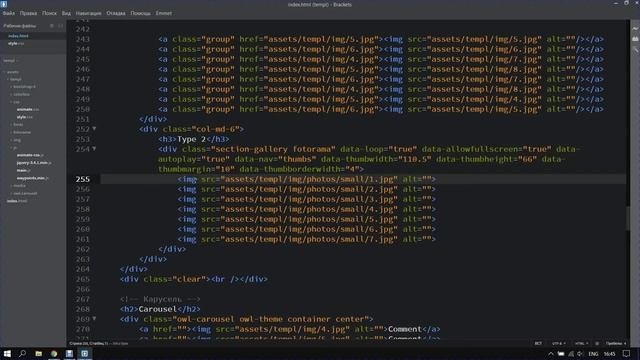Collapse the css folder
The width and height of the screenshot is (640, 360).
click(x=16, y=102)
